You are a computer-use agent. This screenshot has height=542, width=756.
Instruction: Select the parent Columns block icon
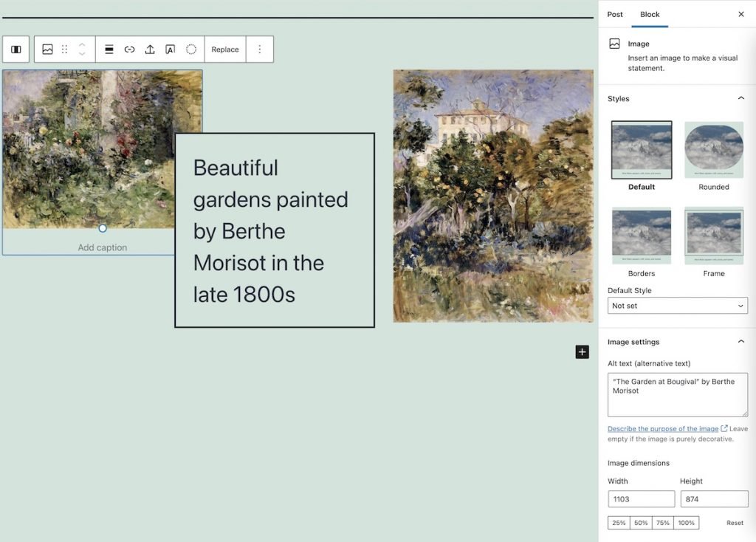click(x=16, y=49)
